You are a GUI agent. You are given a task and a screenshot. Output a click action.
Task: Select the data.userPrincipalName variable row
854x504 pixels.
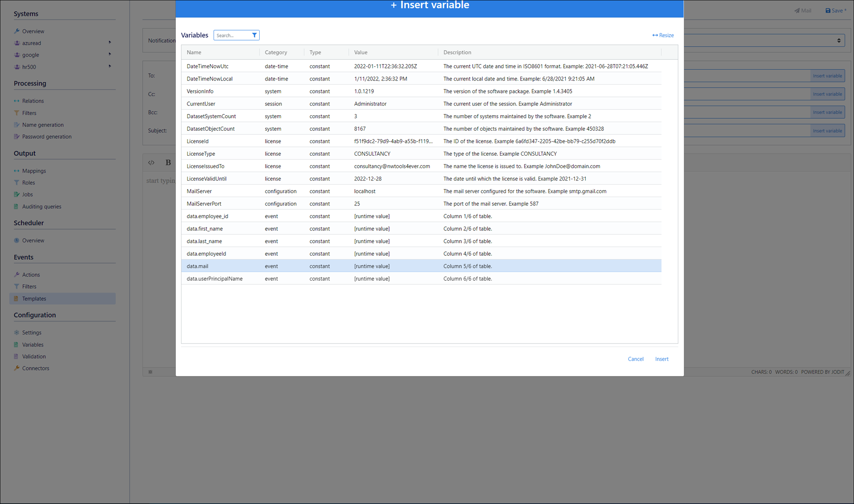pyautogui.click(x=214, y=278)
